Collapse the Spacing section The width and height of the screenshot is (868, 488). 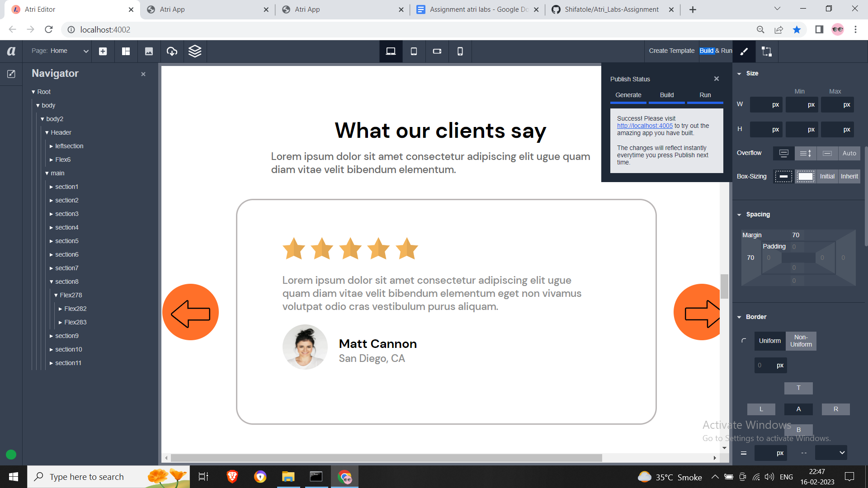pyautogui.click(x=739, y=215)
